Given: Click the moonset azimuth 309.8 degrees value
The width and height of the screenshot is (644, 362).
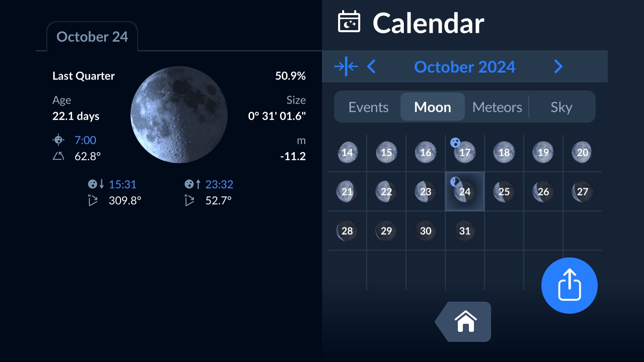Looking at the screenshot, I should point(125,200).
